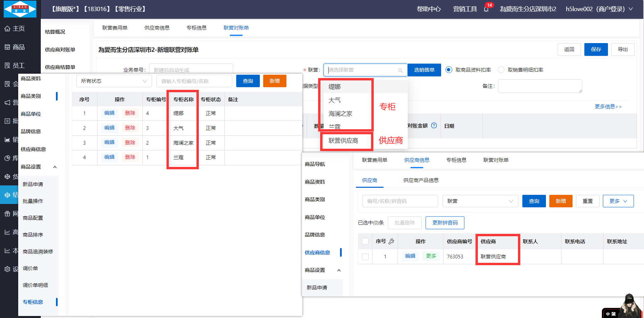Click into the 备注 text field
644x318 pixels.
[540, 86]
